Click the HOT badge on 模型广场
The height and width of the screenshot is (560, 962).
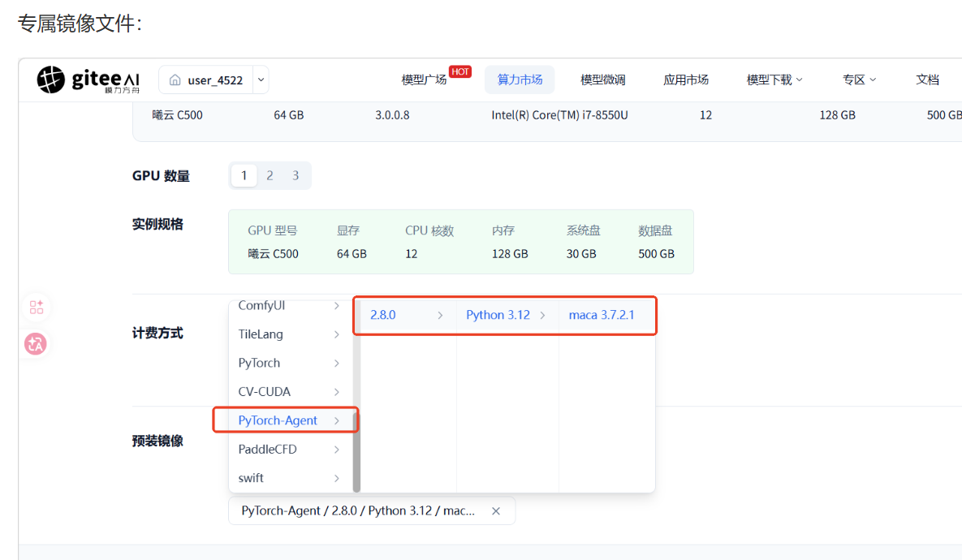460,71
